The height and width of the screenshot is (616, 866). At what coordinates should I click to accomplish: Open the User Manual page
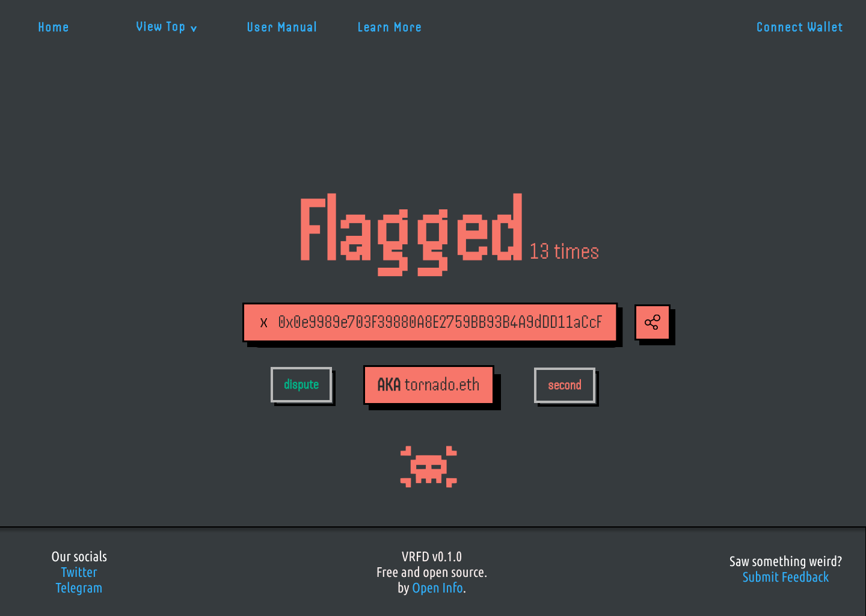(x=281, y=27)
